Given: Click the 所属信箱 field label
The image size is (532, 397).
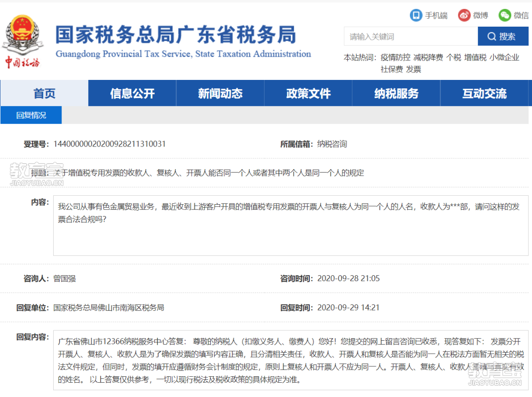Looking at the screenshot, I should click(x=296, y=144).
